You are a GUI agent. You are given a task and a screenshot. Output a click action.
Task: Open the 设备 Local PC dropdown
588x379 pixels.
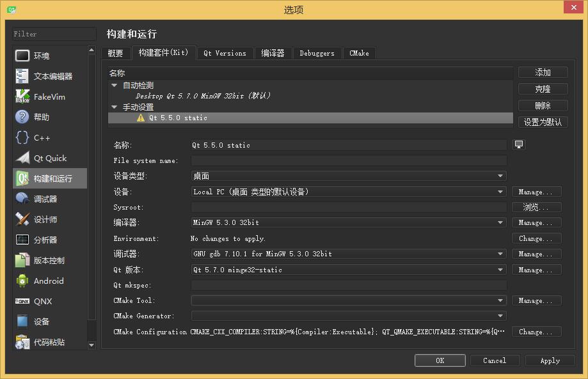(x=349, y=192)
